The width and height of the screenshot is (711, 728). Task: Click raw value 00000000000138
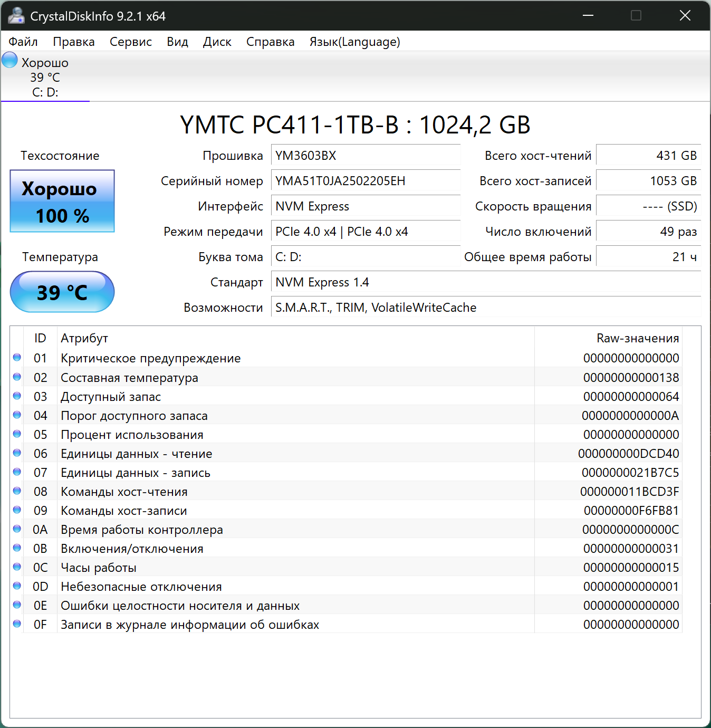(631, 378)
